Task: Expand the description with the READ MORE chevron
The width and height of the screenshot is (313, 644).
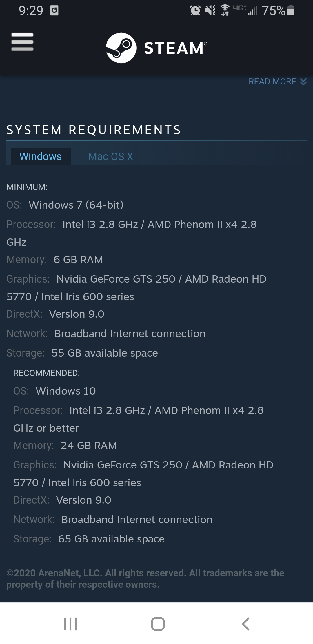Action: [x=303, y=82]
